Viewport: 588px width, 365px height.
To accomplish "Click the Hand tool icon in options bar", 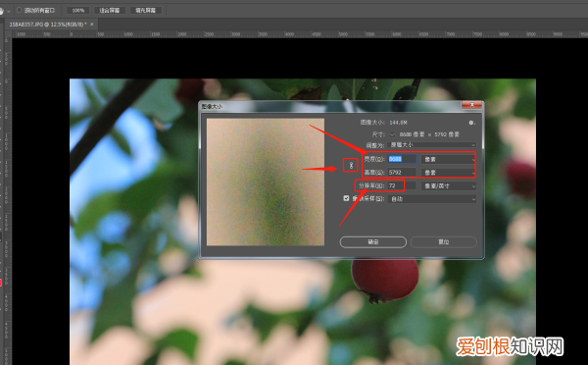I will (2, 11).
